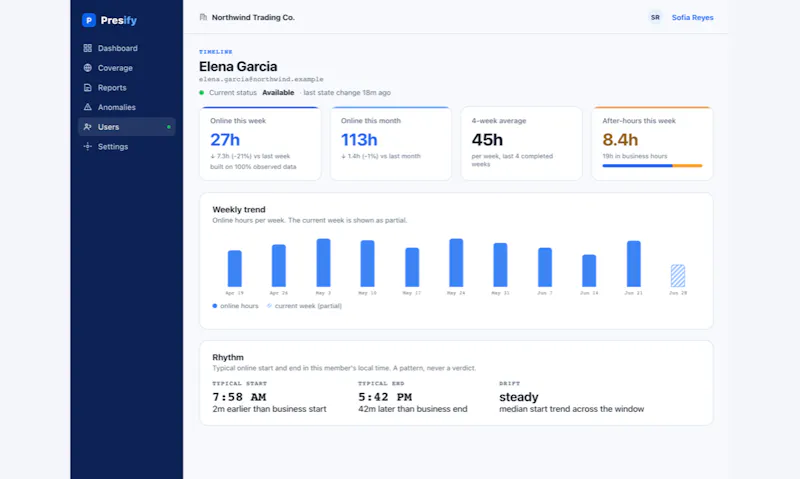
Task: Click the Northwind Trading Co. organization name
Action: [253, 17]
